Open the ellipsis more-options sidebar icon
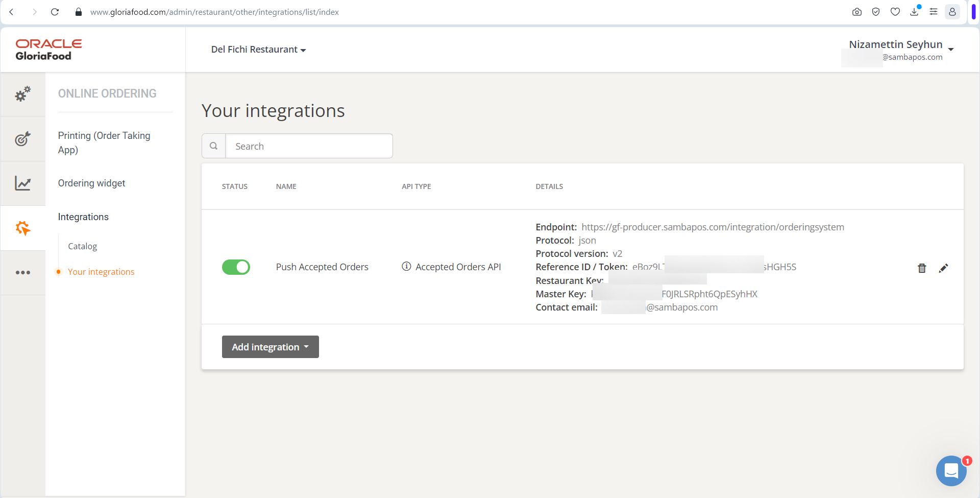The width and height of the screenshot is (980, 498). [22, 272]
